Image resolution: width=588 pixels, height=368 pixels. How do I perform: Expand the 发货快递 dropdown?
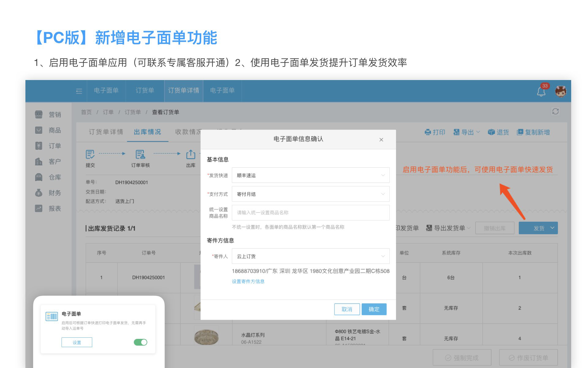311,175
